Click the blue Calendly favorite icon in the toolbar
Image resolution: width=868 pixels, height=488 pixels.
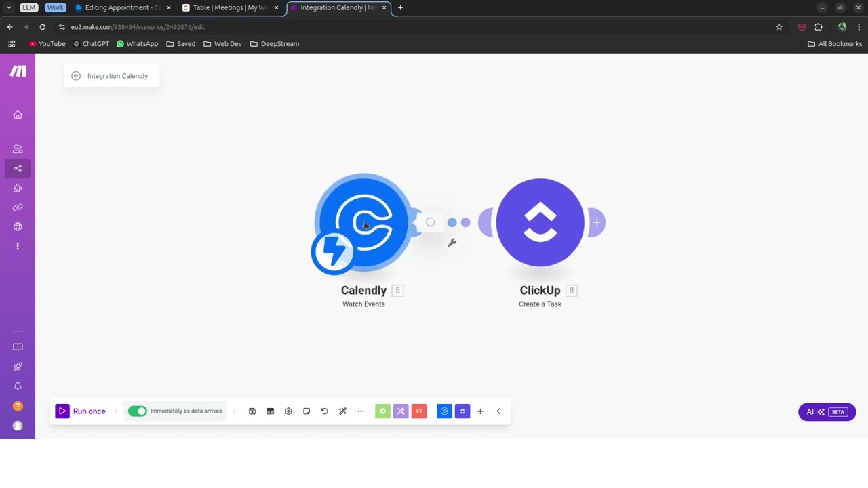[x=444, y=411]
